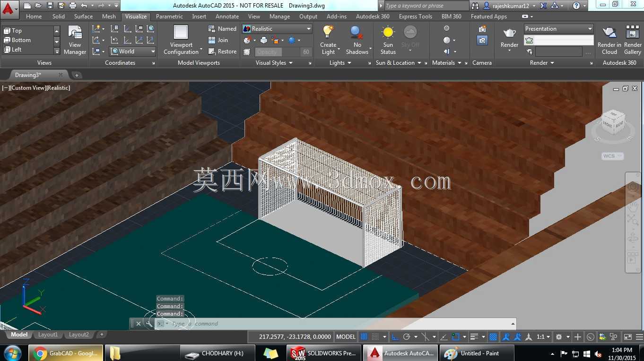Image resolution: width=644 pixels, height=361 pixels.
Task: Click the Clean Screen icon in status bar
Action: click(627, 337)
